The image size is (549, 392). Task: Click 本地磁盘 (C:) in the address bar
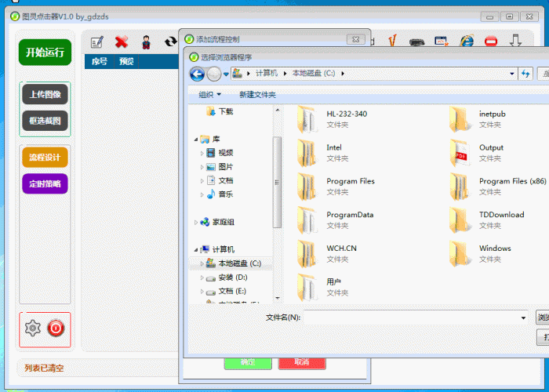point(314,73)
